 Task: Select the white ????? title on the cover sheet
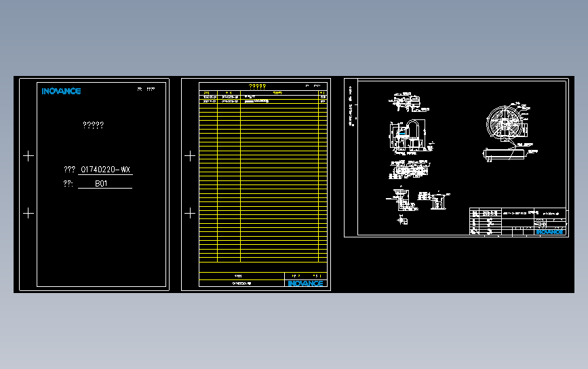[94, 125]
